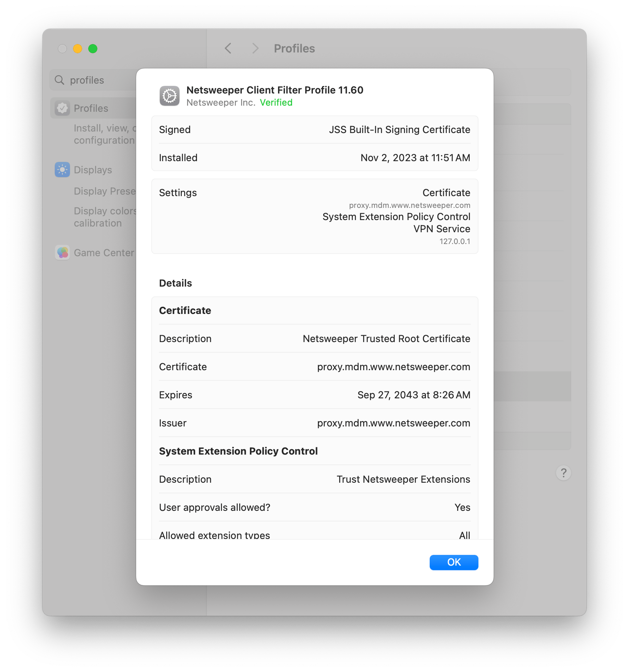Select the Profiles breadcrumb title
This screenshot has height=672, width=629.
[294, 49]
